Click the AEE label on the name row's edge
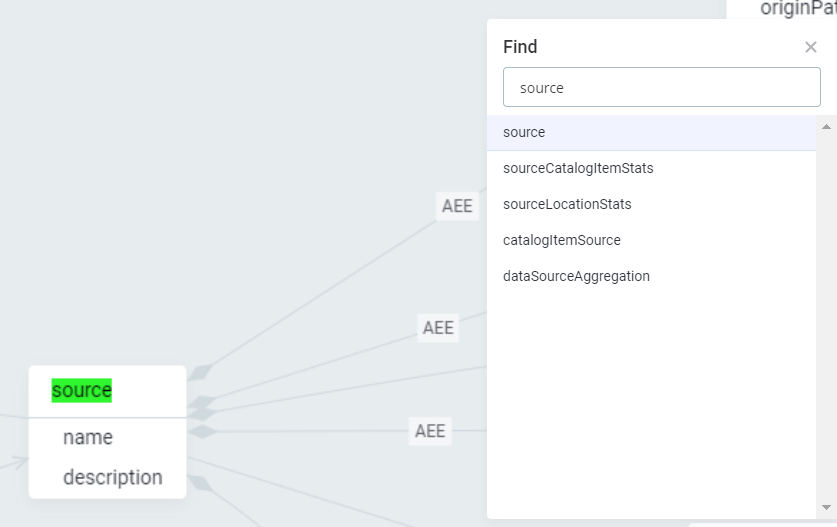Screen dimensions: 837x527 430,431
